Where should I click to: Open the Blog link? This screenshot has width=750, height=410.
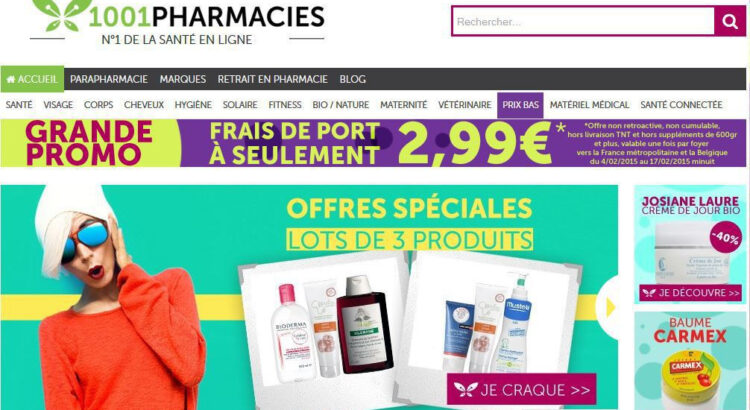353,79
